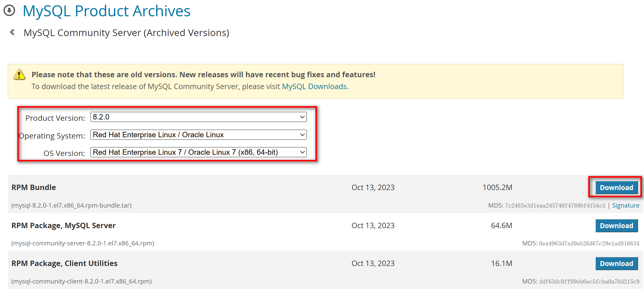Click the Operating System label

coord(52,136)
